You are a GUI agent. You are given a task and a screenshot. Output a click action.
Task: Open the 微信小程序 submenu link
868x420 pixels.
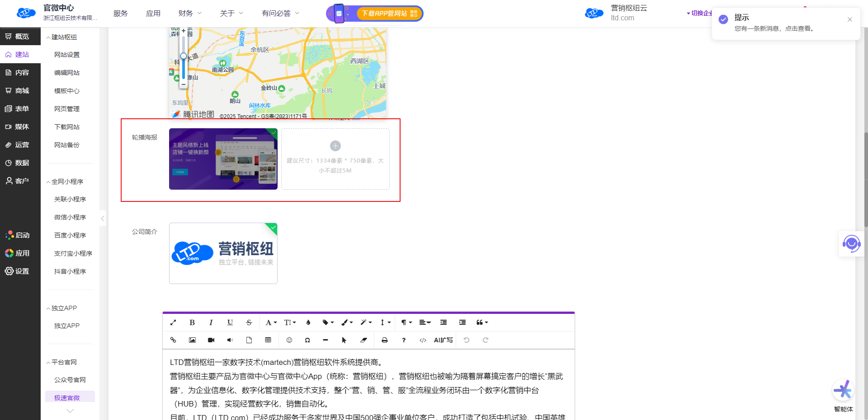pyautogui.click(x=70, y=217)
